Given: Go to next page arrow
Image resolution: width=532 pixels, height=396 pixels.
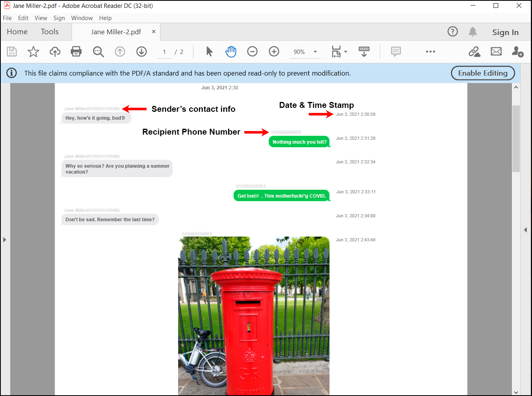Looking at the screenshot, I should coord(142,52).
